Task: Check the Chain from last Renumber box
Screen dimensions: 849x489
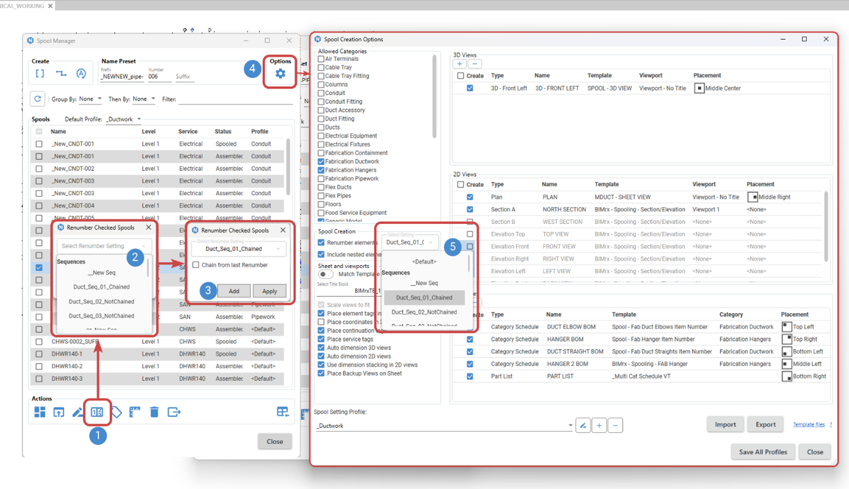Action: click(196, 265)
